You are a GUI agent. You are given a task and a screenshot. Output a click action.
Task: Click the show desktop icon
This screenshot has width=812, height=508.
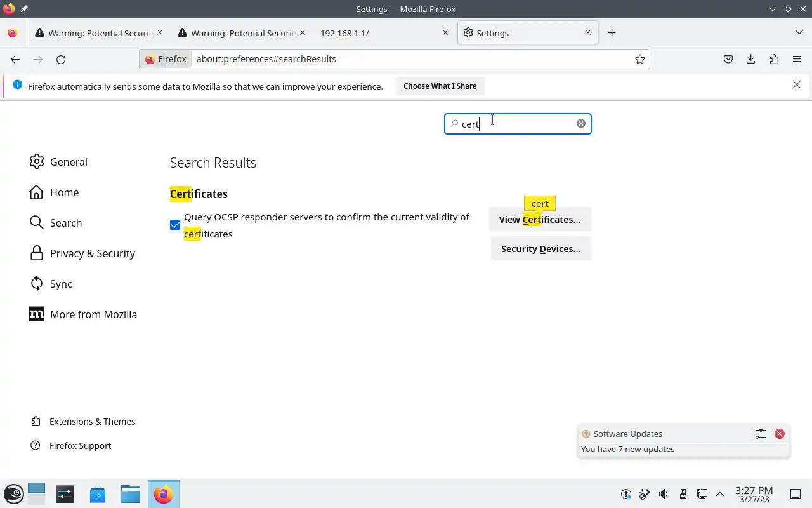coord(796,494)
